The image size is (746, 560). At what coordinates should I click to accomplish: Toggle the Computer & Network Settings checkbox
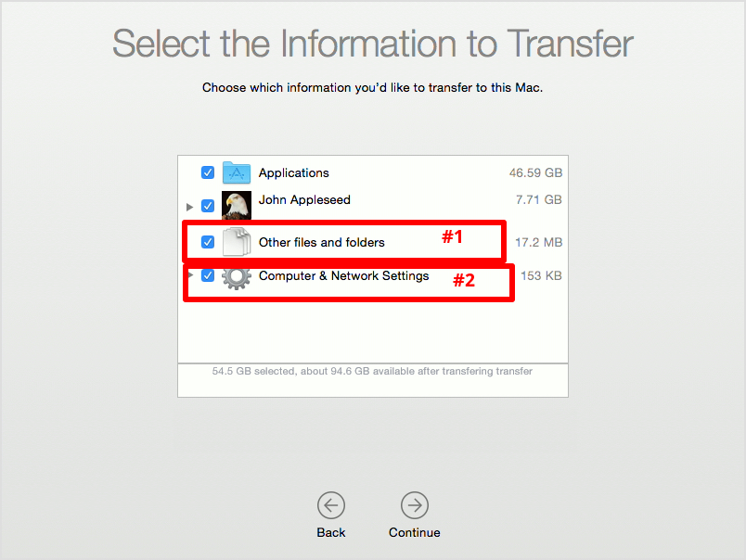[208, 275]
